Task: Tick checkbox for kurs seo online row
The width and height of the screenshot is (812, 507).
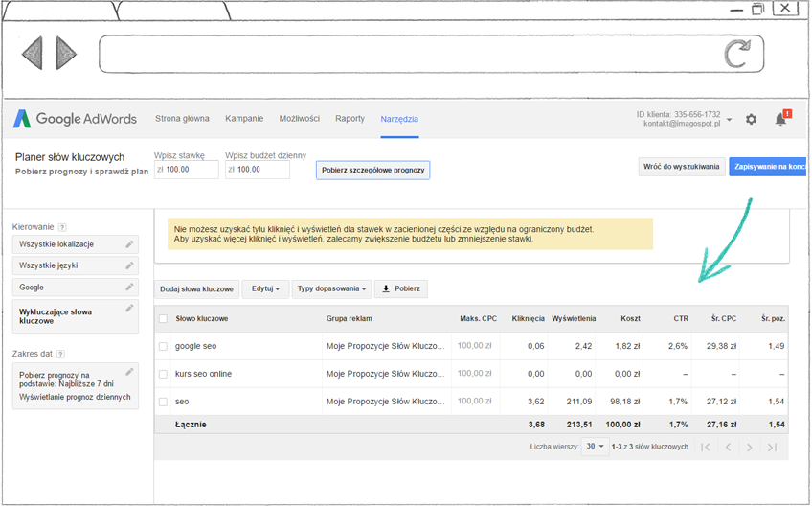Action: (x=163, y=374)
